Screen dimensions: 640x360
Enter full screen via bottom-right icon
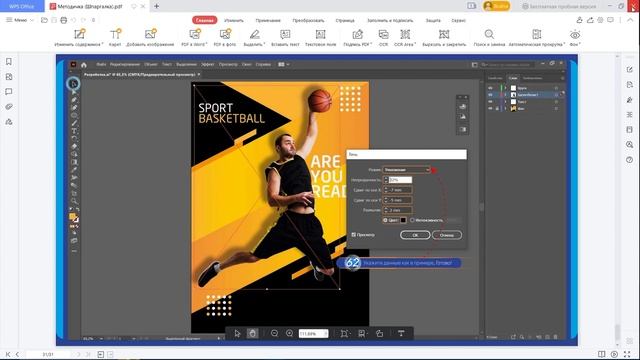coord(627,354)
